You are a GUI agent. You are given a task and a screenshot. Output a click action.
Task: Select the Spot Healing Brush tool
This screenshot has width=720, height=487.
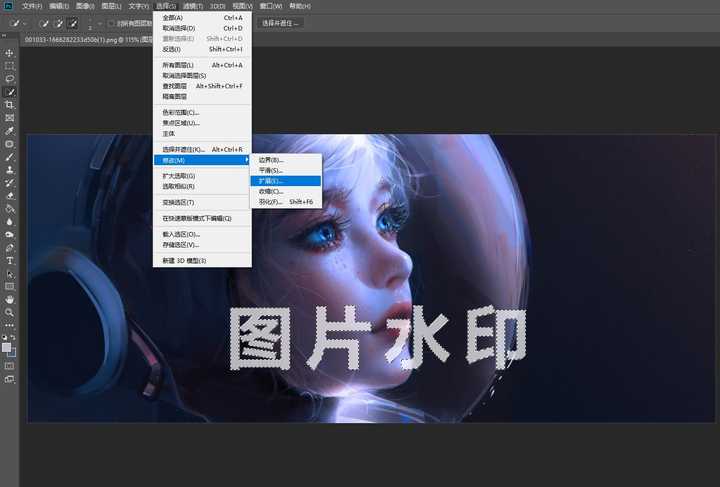point(9,144)
